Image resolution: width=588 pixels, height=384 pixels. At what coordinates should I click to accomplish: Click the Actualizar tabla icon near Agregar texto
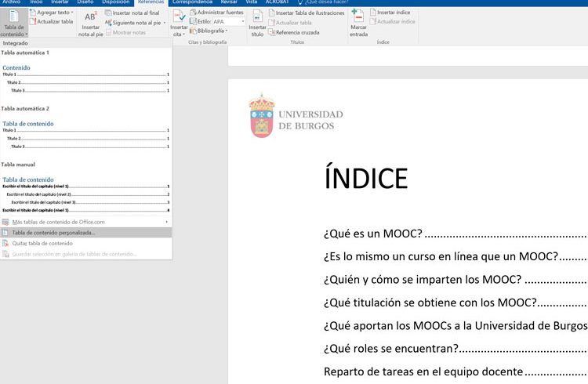(x=33, y=21)
